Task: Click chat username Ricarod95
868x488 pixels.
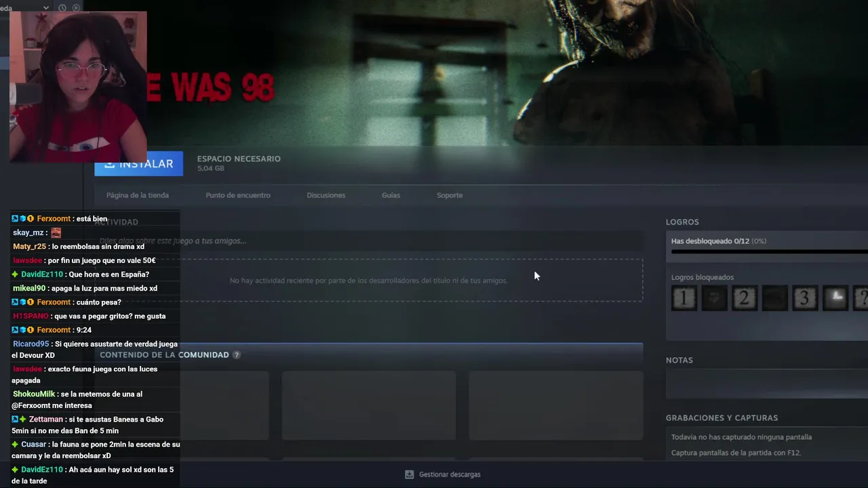Action: 31,344
